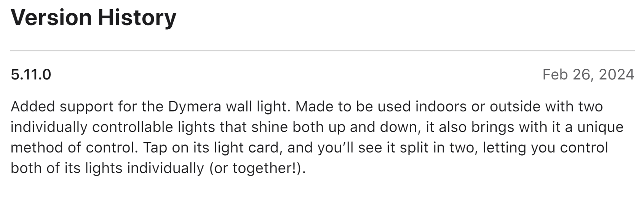644x208 pixels.
Task: Click the Feb 26, 2024 release date
Action: [588, 75]
